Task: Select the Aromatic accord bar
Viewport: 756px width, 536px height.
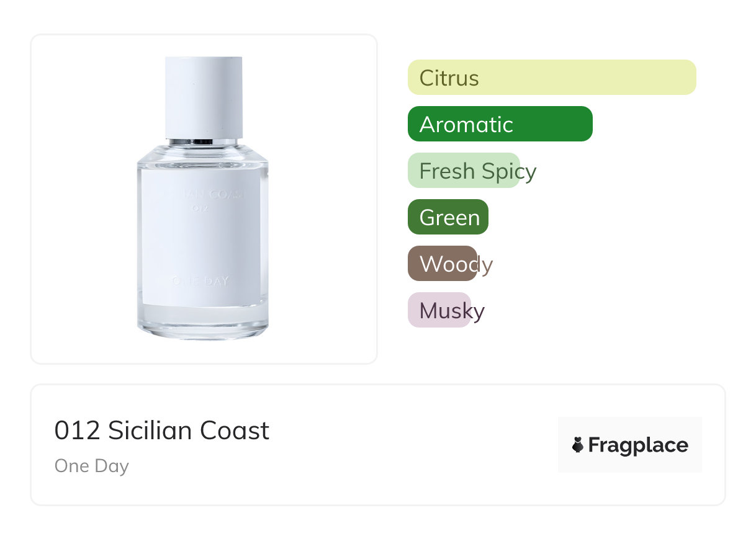Action: [x=500, y=124]
